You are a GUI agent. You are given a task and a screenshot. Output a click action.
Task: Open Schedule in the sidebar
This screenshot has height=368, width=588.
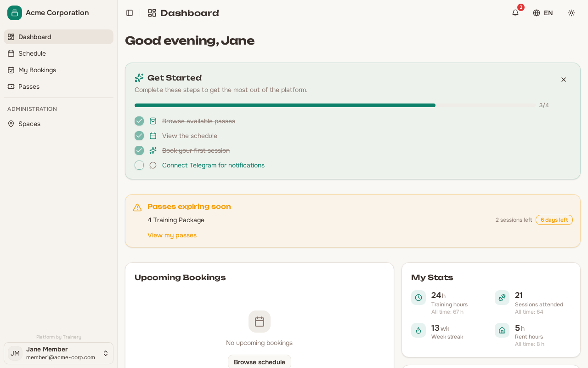58,53
